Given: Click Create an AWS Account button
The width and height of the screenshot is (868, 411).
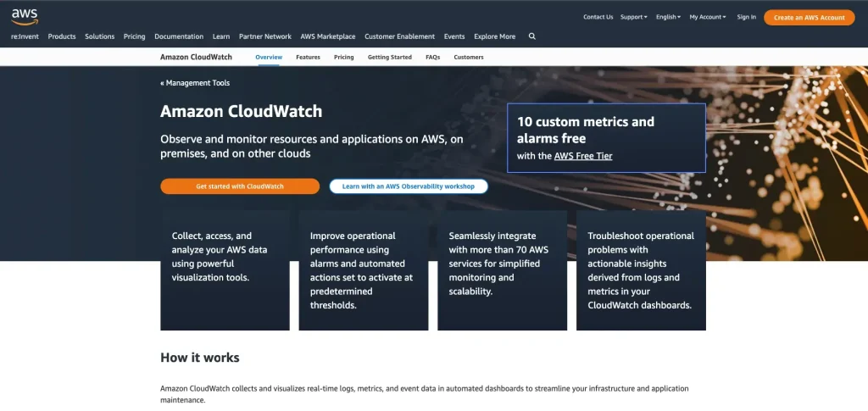Looking at the screenshot, I should pos(809,18).
